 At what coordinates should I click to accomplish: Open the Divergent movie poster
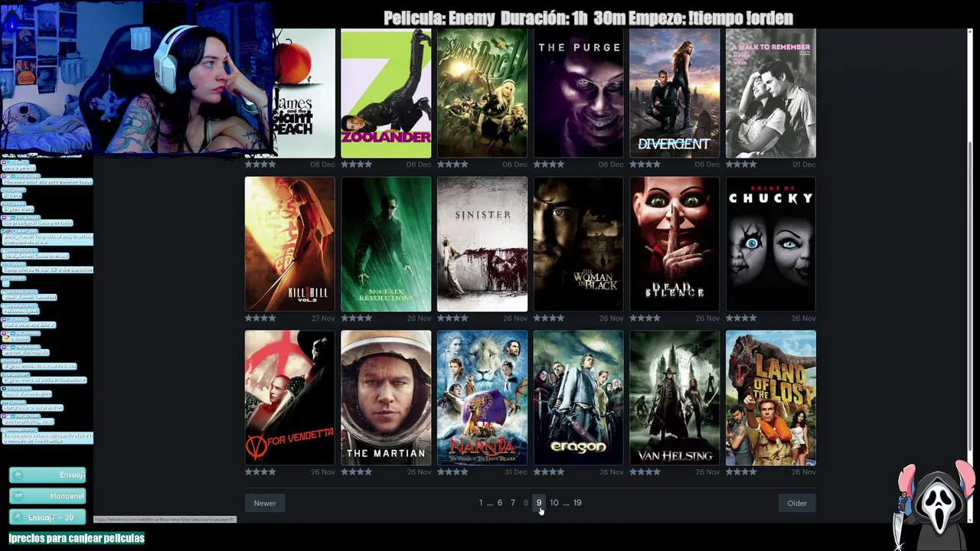675,93
